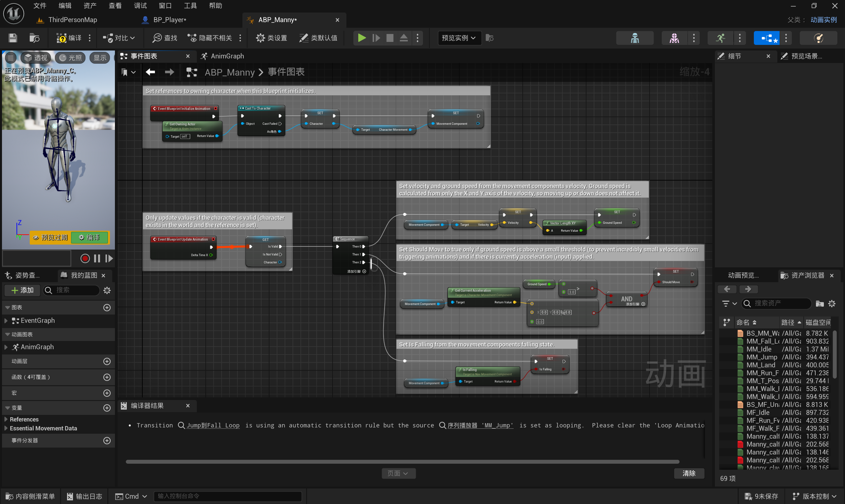Pause the preview animation playback
845x504 pixels.
click(x=97, y=258)
